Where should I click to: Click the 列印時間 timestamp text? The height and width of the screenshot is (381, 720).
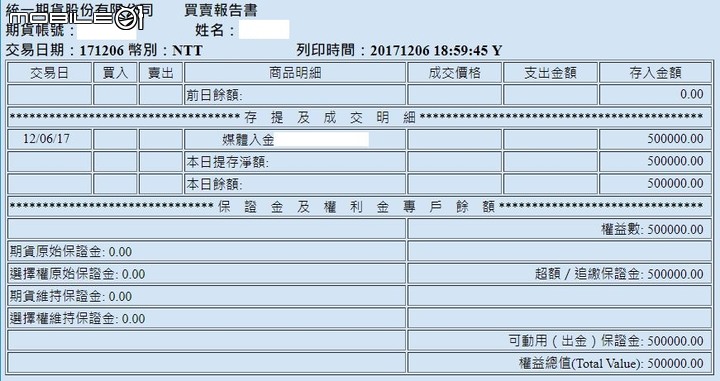(x=399, y=50)
